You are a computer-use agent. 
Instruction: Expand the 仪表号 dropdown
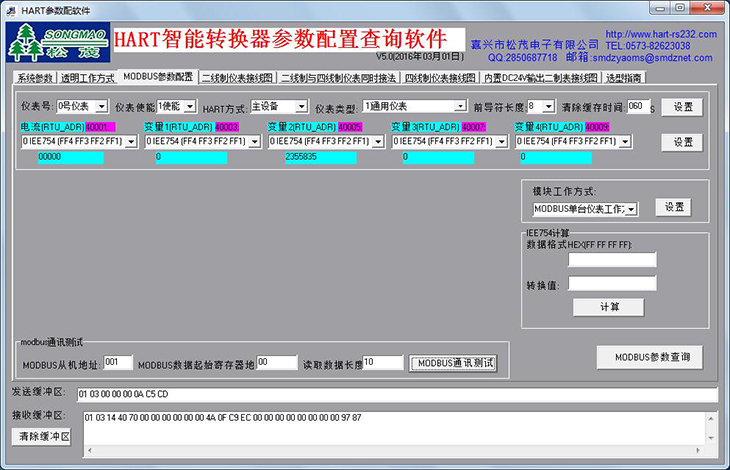pyautogui.click(x=101, y=106)
